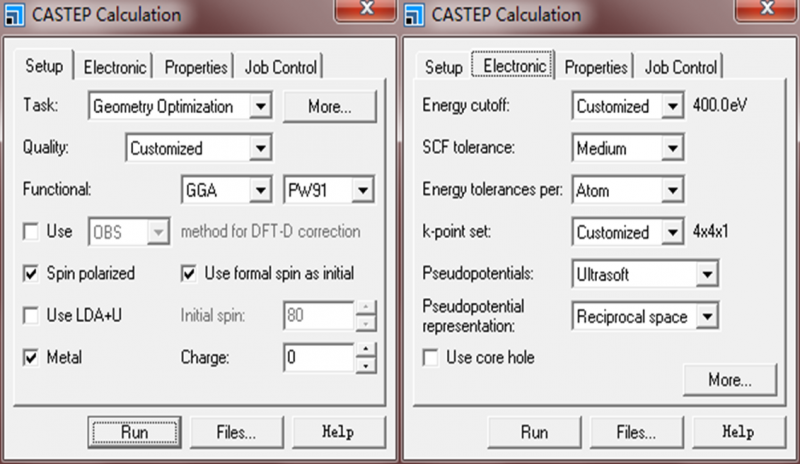The width and height of the screenshot is (800, 464).
Task: Open the Task dropdown showing Geometry Optimization
Action: pyautogui.click(x=180, y=106)
